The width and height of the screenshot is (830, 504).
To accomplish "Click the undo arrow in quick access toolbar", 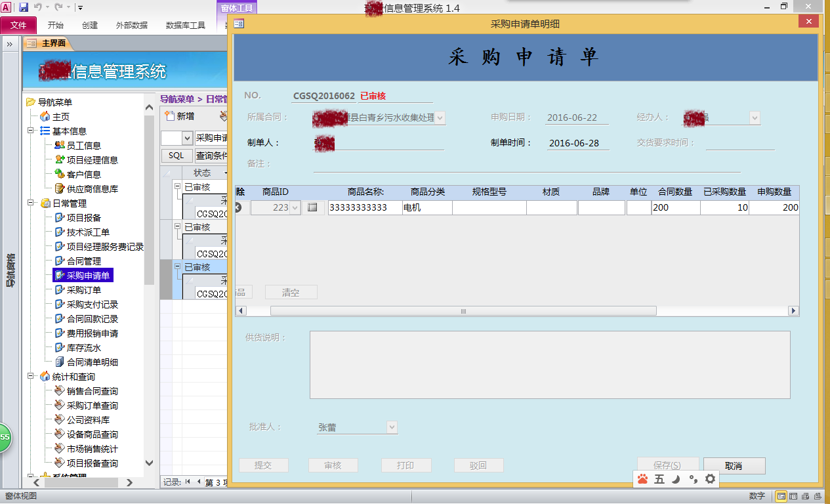I will [37, 7].
